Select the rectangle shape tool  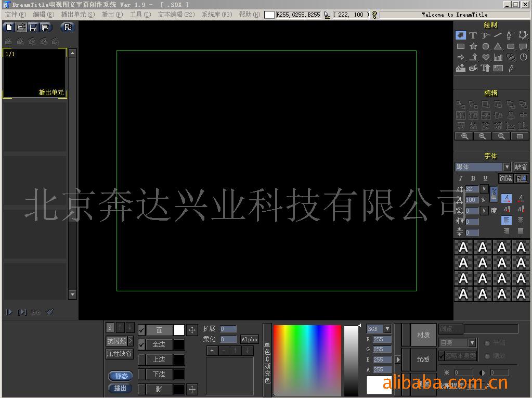tap(460, 46)
